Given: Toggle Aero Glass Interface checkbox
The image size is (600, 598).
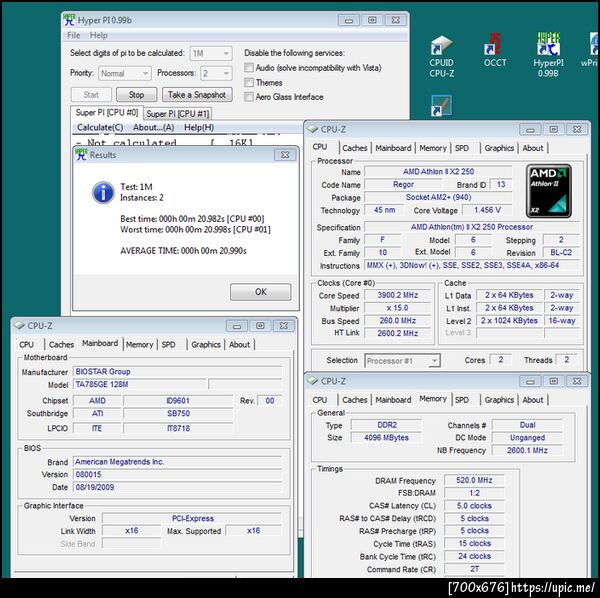Looking at the screenshot, I should 249,96.
